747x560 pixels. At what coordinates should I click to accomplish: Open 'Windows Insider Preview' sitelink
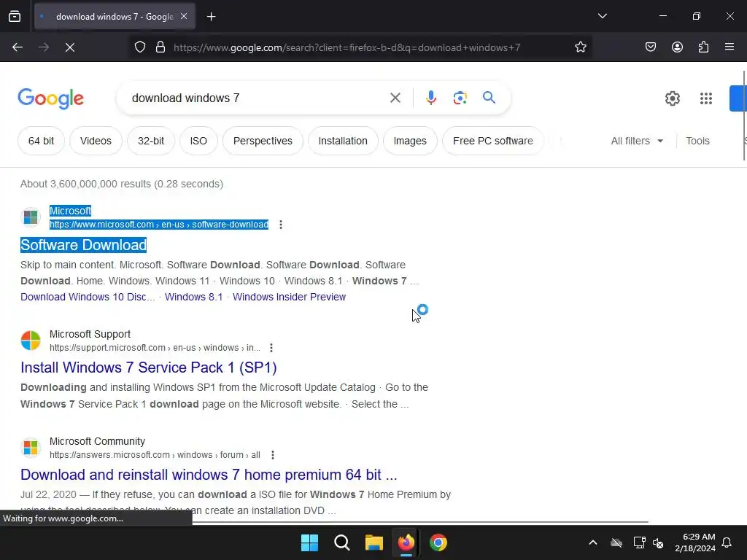[289, 297]
